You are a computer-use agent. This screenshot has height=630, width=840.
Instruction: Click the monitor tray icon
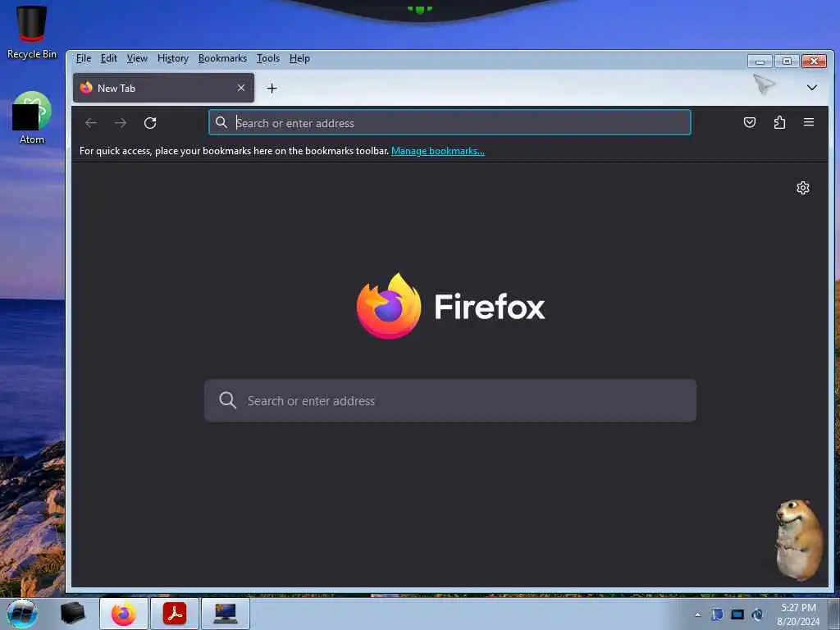tap(737, 614)
